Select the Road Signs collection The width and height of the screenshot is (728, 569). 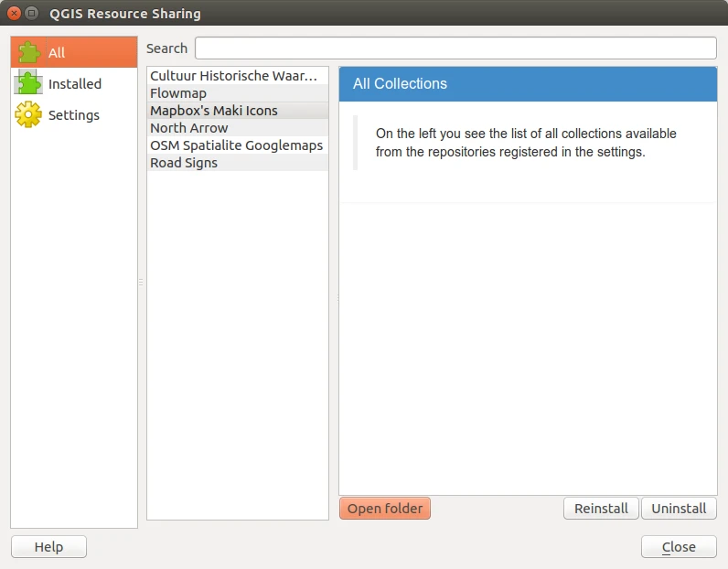(x=237, y=163)
